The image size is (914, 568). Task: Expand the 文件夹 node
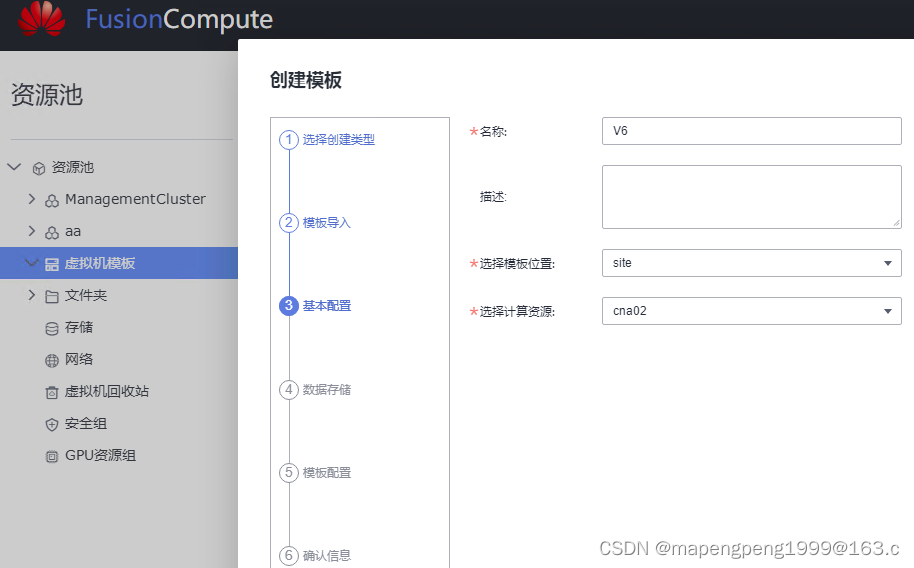click(x=31, y=295)
